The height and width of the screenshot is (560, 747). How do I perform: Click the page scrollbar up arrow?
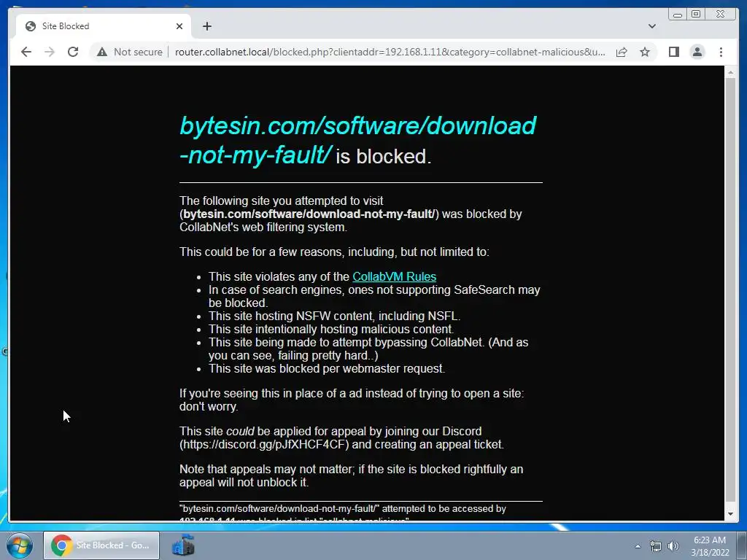pyautogui.click(x=730, y=73)
